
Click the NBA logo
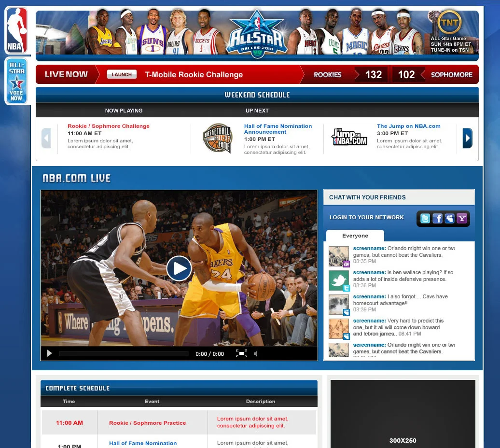(x=17, y=30)
